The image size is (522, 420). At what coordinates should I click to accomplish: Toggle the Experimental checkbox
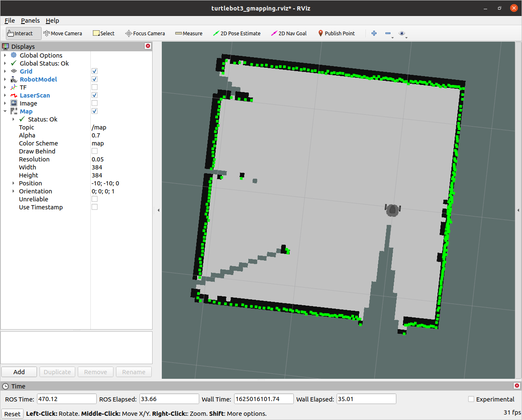[x=471, y=399]
